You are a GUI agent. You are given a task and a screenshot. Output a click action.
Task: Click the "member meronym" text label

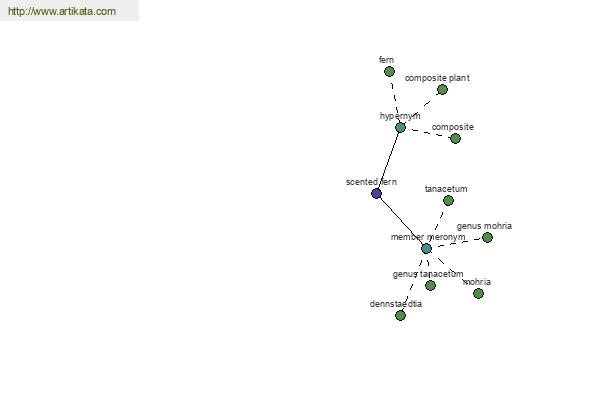tap(427, 237)
